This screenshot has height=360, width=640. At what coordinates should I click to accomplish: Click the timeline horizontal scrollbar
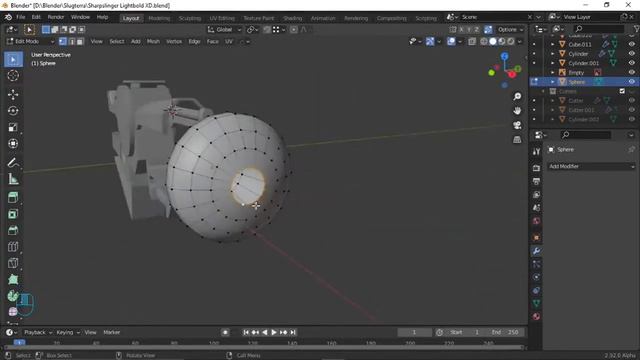(x=264, y=348)
